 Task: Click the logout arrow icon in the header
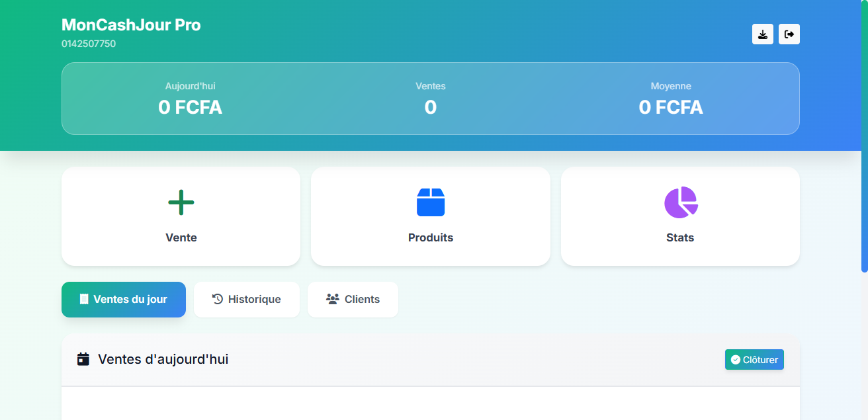pos(789,34)
